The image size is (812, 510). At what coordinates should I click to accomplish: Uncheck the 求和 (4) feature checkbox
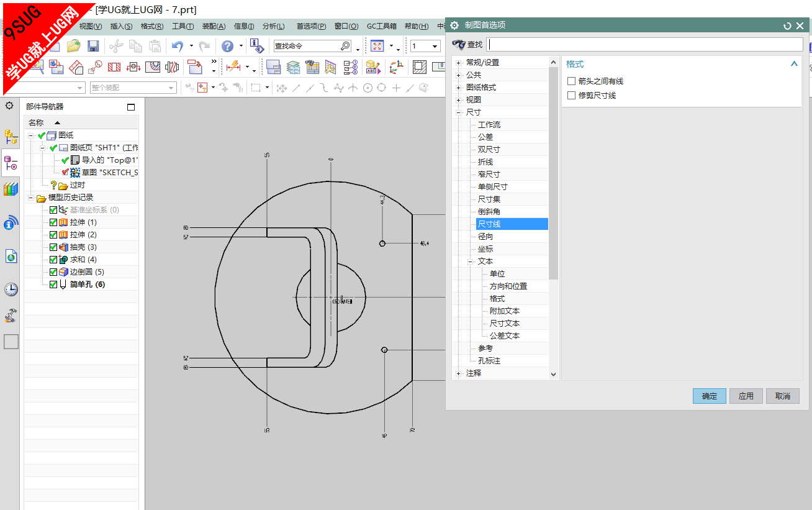click(x=53, y=260)
